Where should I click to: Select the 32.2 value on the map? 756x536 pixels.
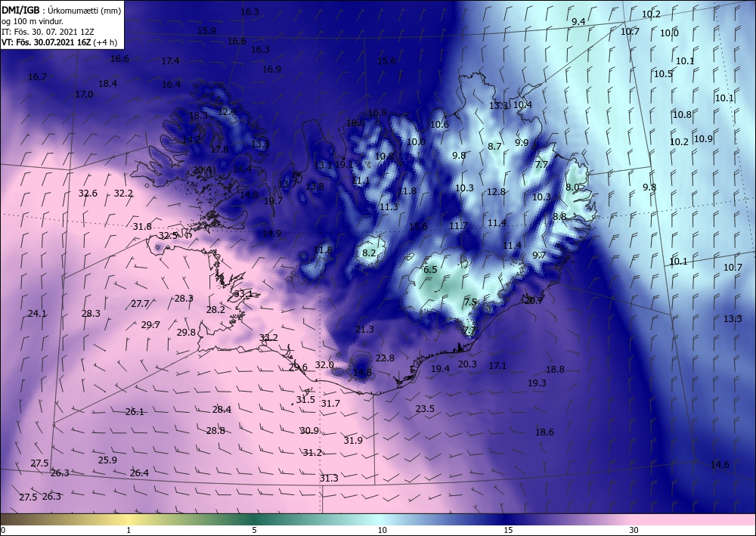[x=123, y=194]
